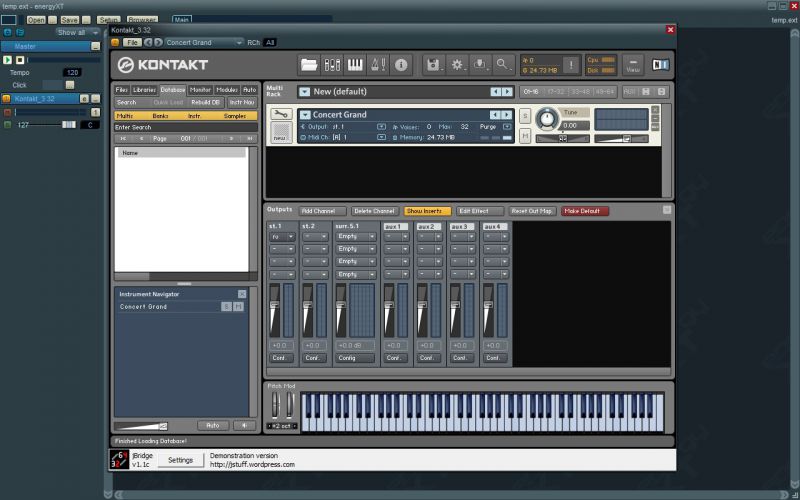
Task: Toggle the outputs mixer icon in Kontakt toolbar
Action: click(332, 65)
